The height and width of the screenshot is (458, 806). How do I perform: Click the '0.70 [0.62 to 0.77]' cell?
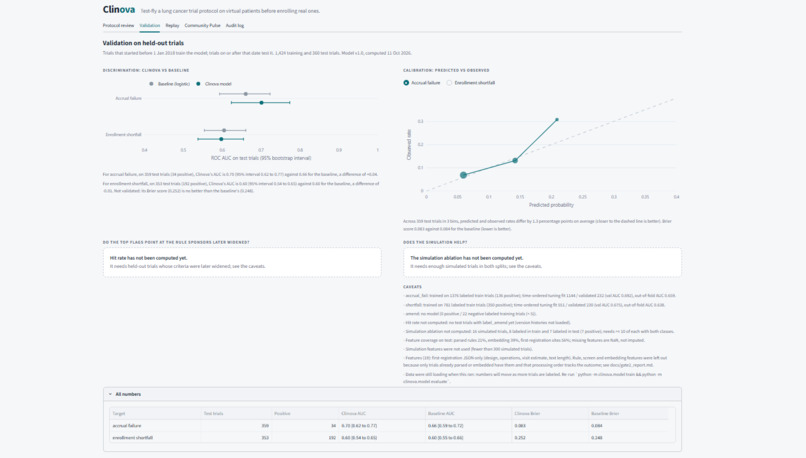(x=359, y=426)
